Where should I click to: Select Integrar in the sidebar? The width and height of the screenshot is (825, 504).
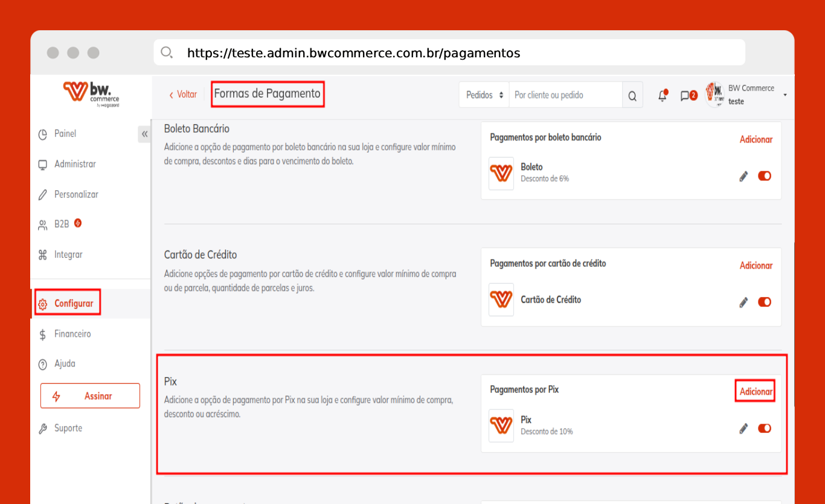pos(68,255)
